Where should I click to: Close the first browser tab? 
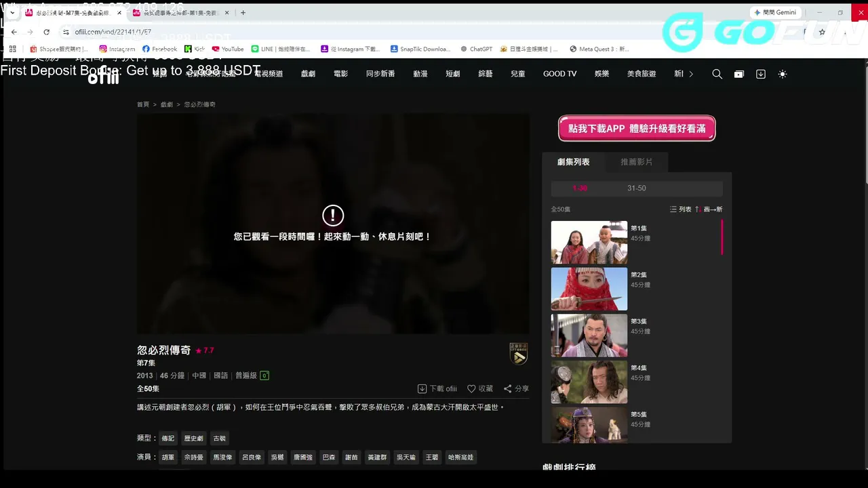pos(119,13)
